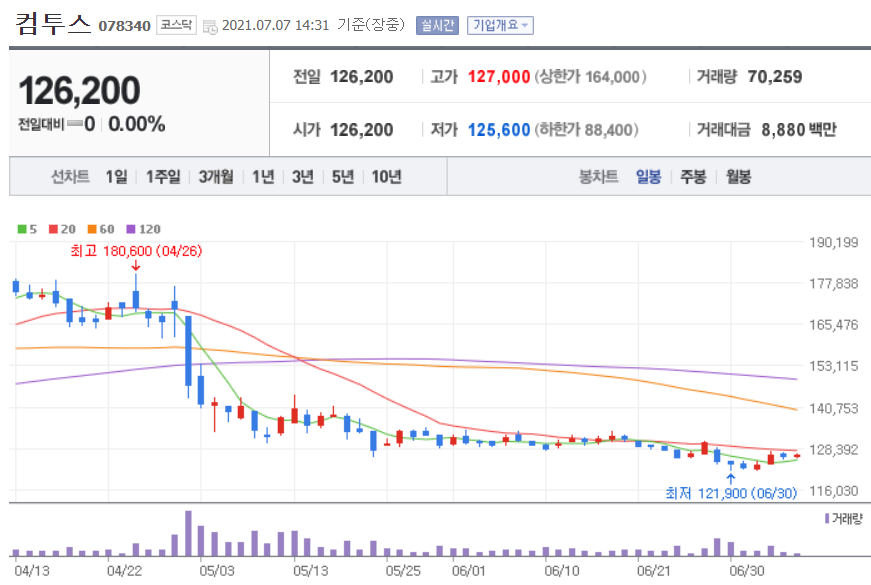Click the 고가 127,000 value
The height and width of the screenshot is (585, 871).
[499, 77]
